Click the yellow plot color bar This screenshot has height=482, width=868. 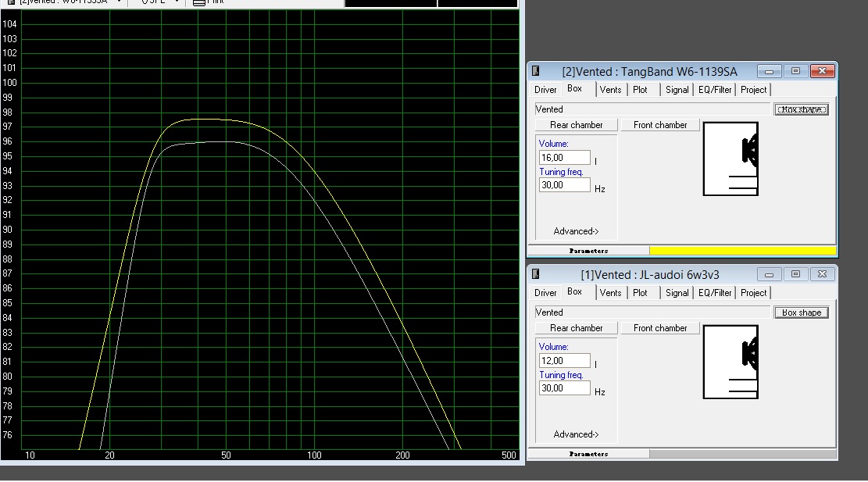(742, 251)
